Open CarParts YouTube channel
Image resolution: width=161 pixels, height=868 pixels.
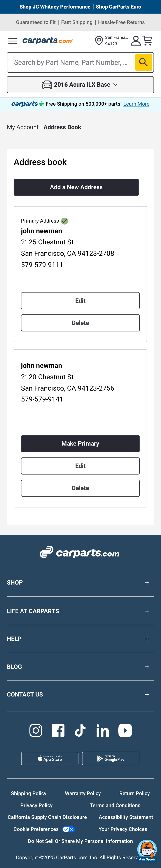click(125, 731)
